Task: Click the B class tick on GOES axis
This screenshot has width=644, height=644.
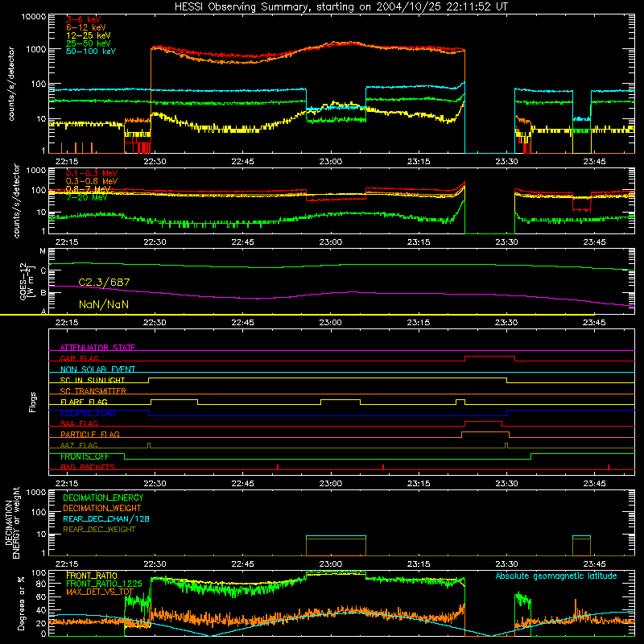Action: click(x=43, y=293)
